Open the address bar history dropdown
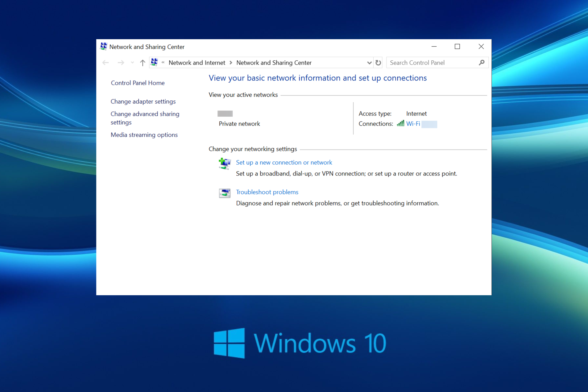This screenshot has height=392, width=588. pyautogui.click(x=369, y=63)
